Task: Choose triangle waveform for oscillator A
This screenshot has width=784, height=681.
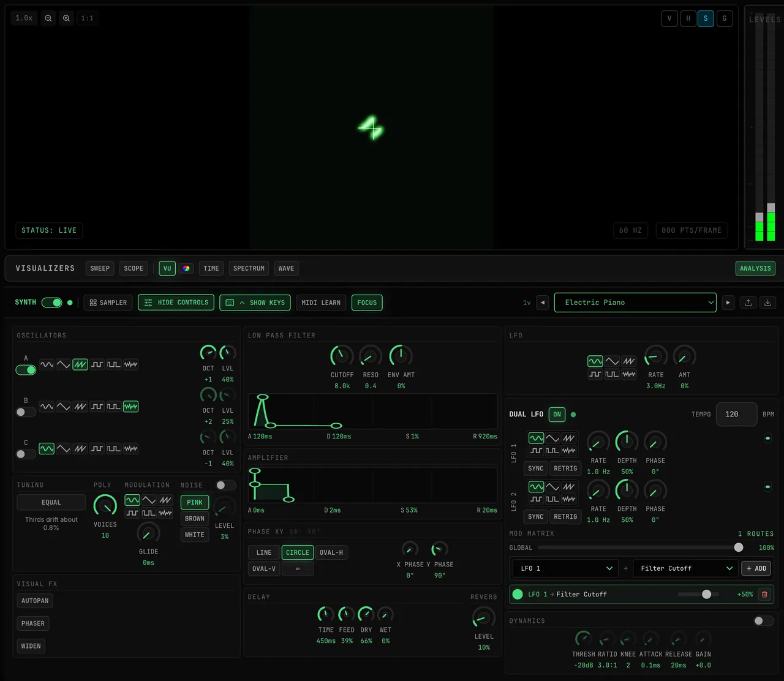Action: click(63, 364)
